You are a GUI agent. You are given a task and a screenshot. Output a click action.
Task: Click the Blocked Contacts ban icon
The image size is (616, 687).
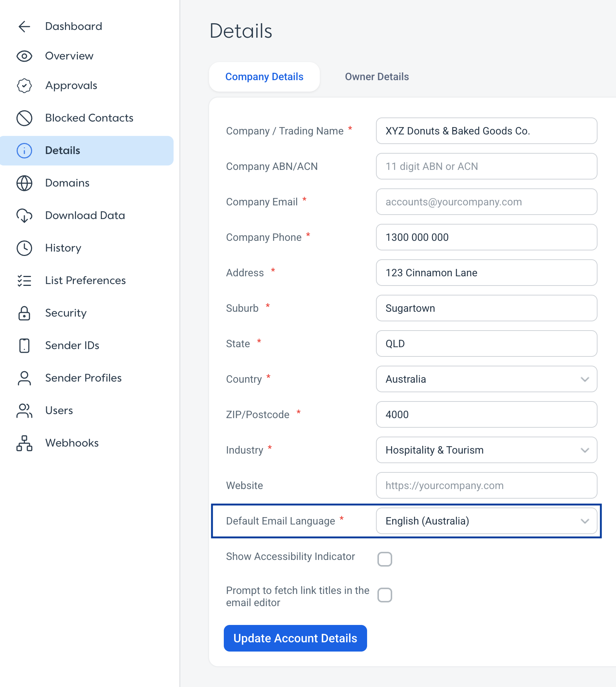tap(24, 118)
